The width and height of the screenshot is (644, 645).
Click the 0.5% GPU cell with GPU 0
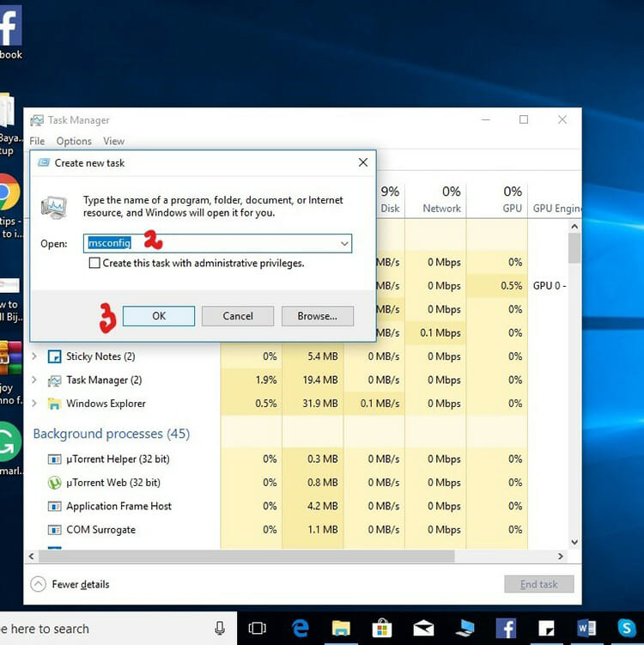tap(497, 285)
